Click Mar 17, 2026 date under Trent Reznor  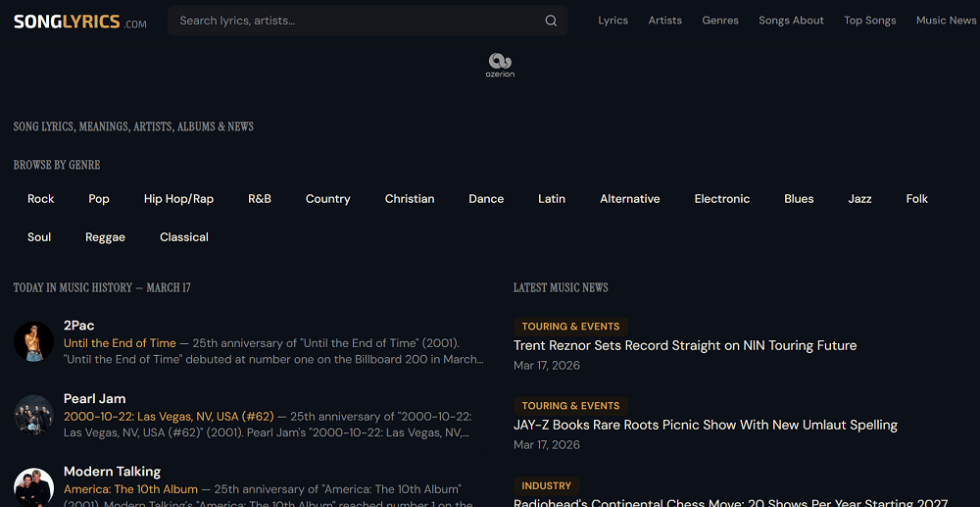click(547, 365)
